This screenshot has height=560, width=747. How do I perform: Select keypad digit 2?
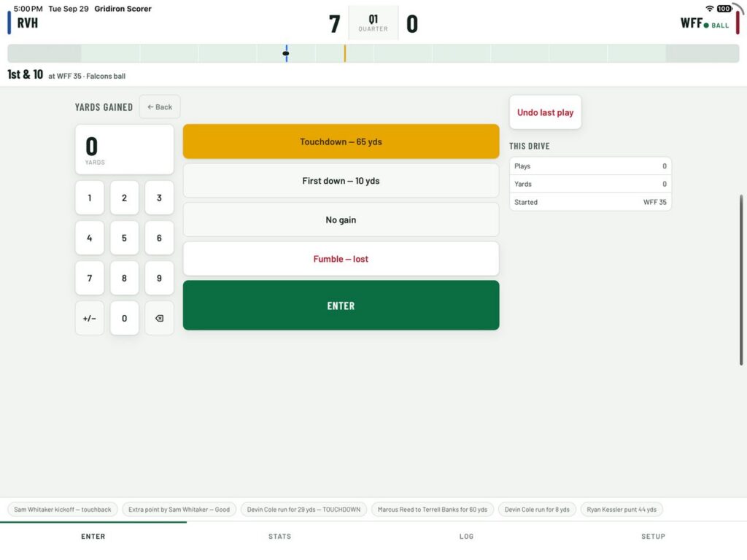[124, 198]
